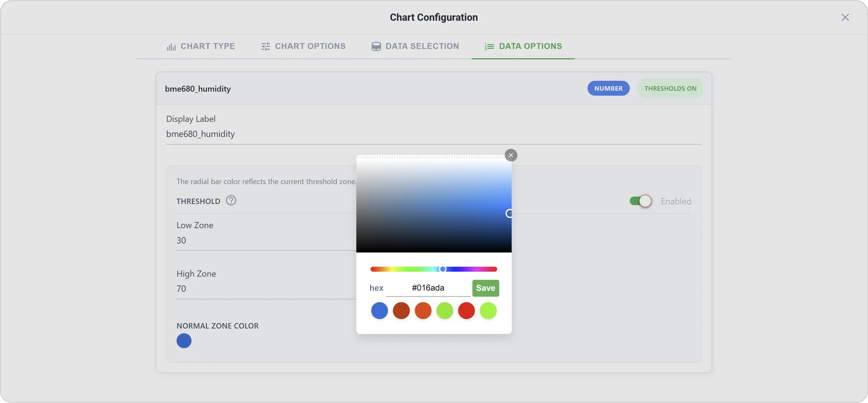Click the bme680_humidity card header title
868x403 pixels.
(x=198, y=89)
